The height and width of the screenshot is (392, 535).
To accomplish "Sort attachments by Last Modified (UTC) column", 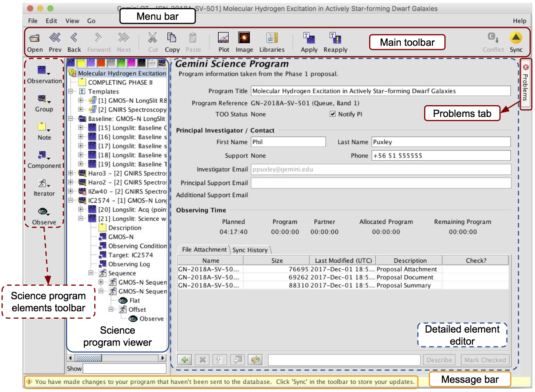I will 343,260.
